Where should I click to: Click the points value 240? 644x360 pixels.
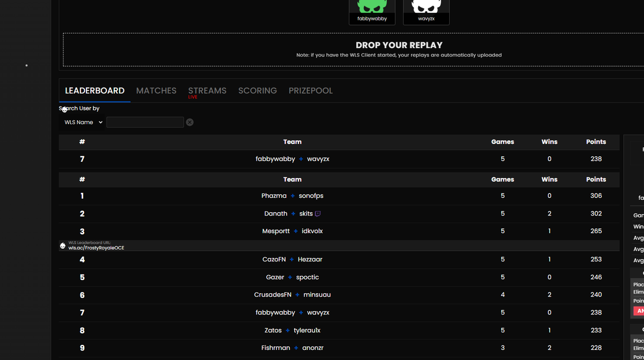click(x=596, y=295)
